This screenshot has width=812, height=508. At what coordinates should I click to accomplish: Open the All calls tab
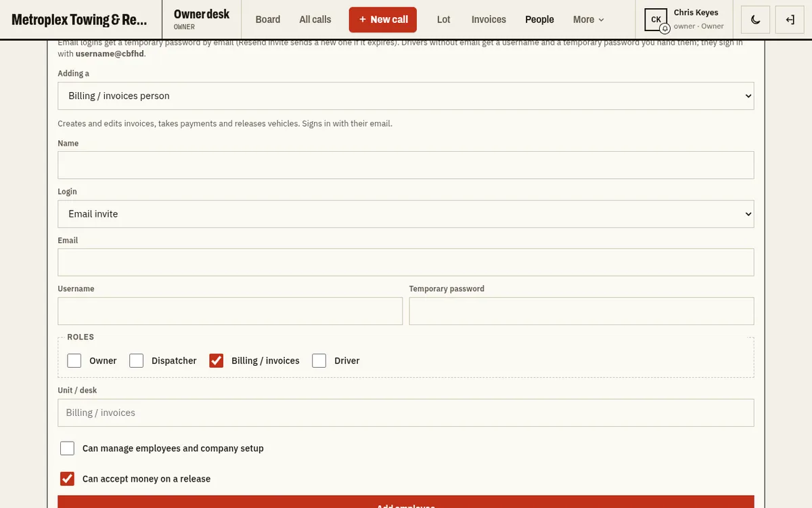(x=315, y=20)
